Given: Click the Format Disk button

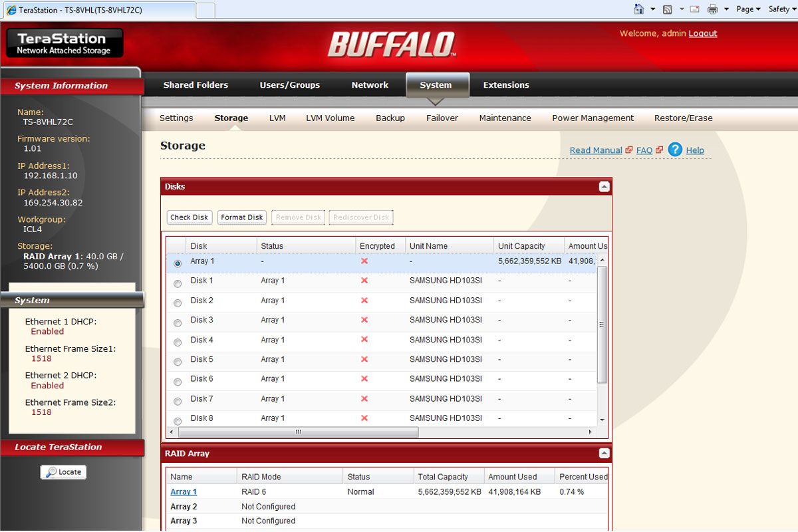Looking at the screenshot, I should tap(242, 217).
